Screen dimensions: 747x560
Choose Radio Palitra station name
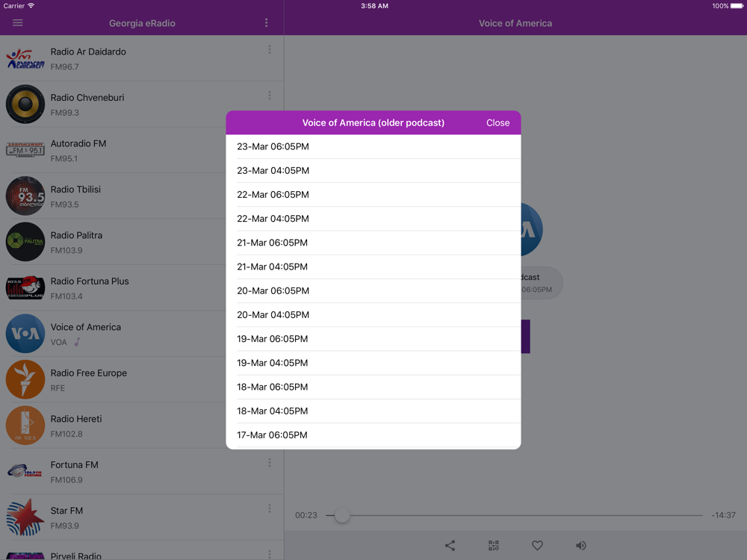point(76,235)
